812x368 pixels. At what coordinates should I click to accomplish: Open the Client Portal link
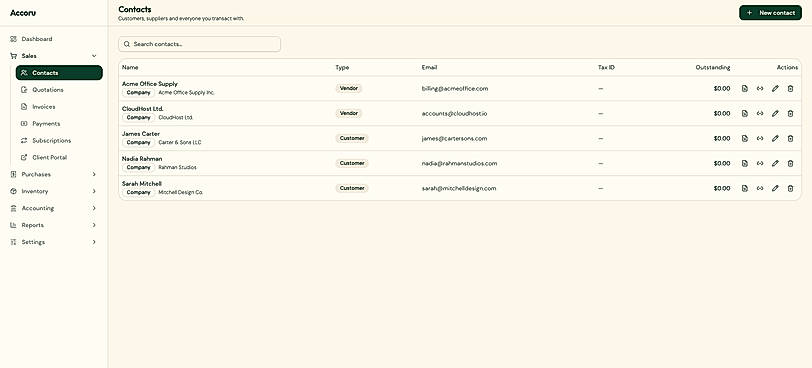[x=59, y=157]
